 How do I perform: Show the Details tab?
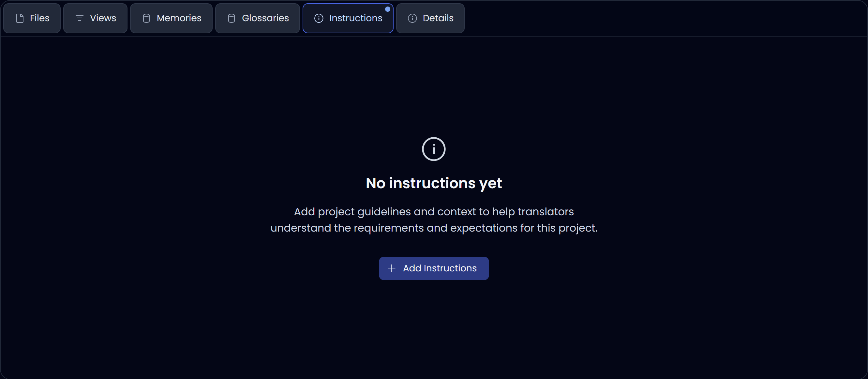[438, 18]
